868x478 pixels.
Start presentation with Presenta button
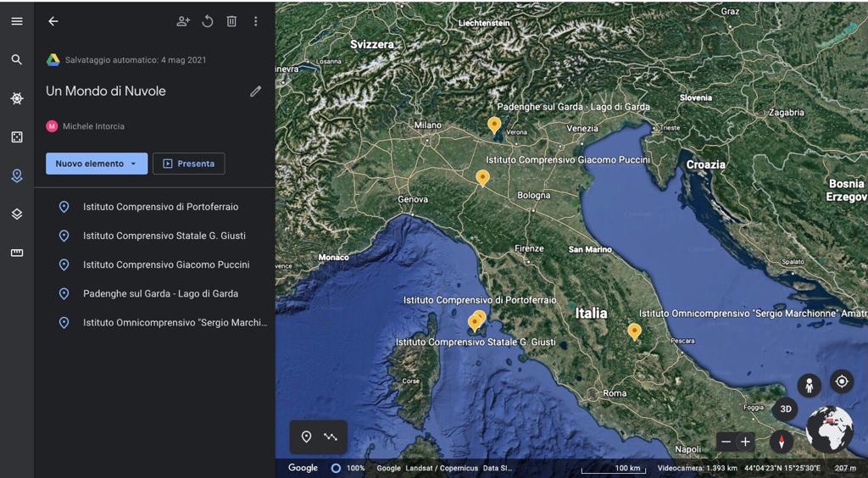click(189, 164)
